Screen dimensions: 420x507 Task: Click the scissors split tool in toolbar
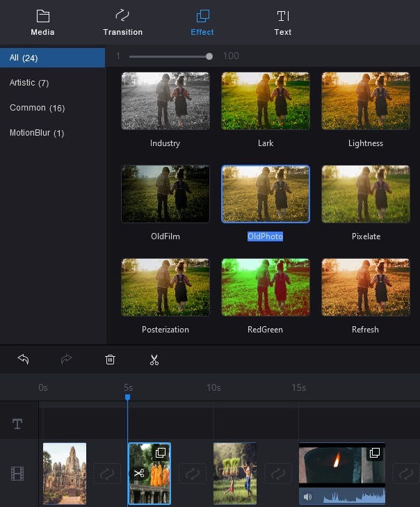154,360
